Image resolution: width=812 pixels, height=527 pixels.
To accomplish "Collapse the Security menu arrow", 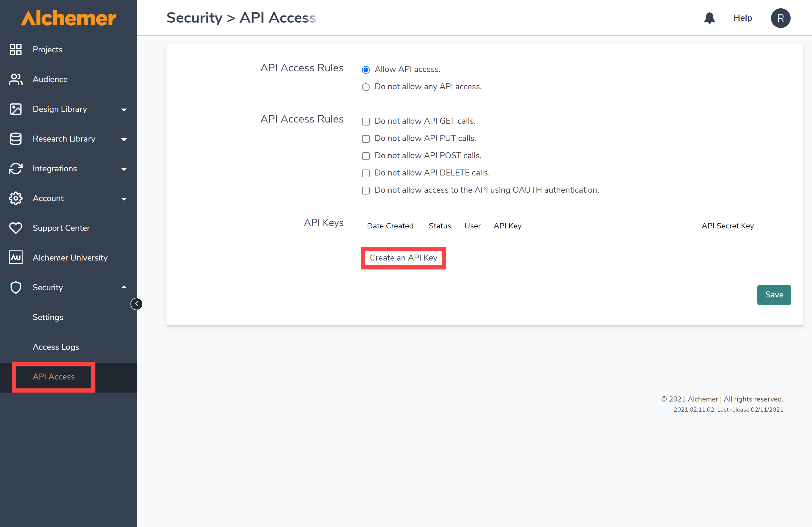I will tap(124, 287).
